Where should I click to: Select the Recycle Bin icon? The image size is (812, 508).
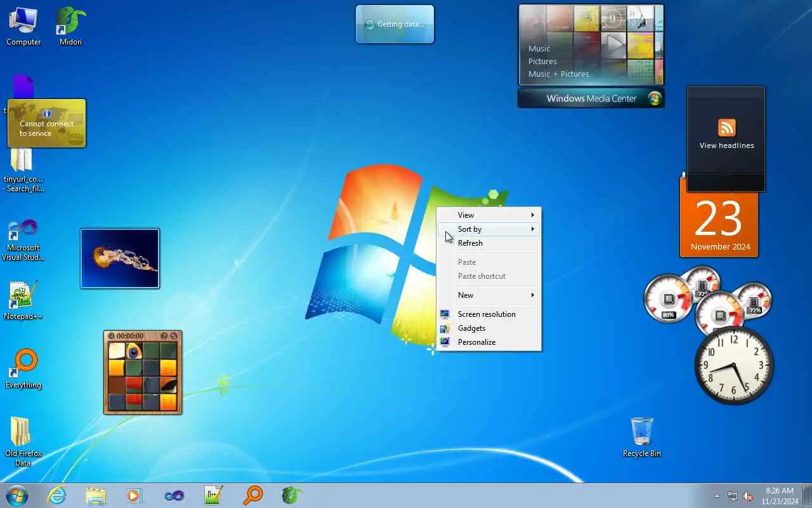pos(641,437)
